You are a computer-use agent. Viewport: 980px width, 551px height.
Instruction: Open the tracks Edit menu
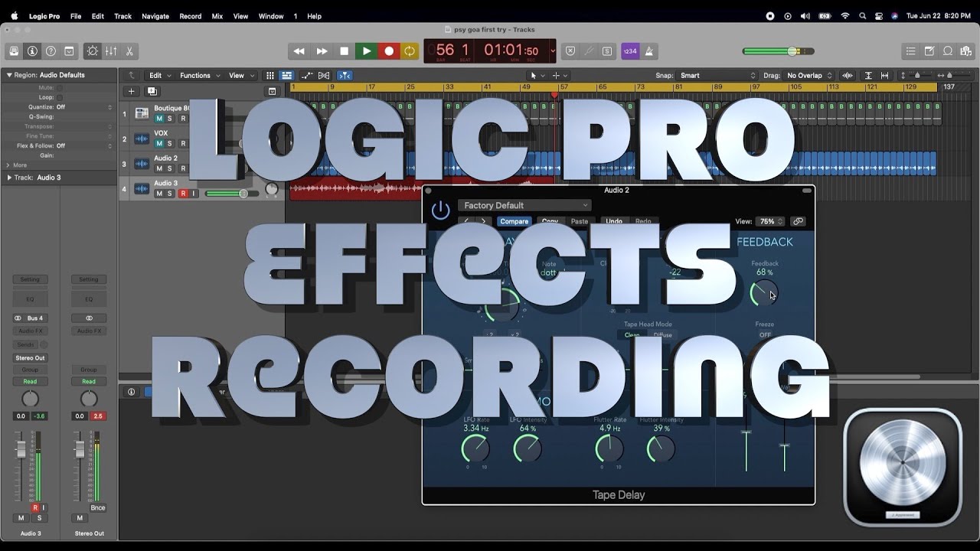click(158, 76)
